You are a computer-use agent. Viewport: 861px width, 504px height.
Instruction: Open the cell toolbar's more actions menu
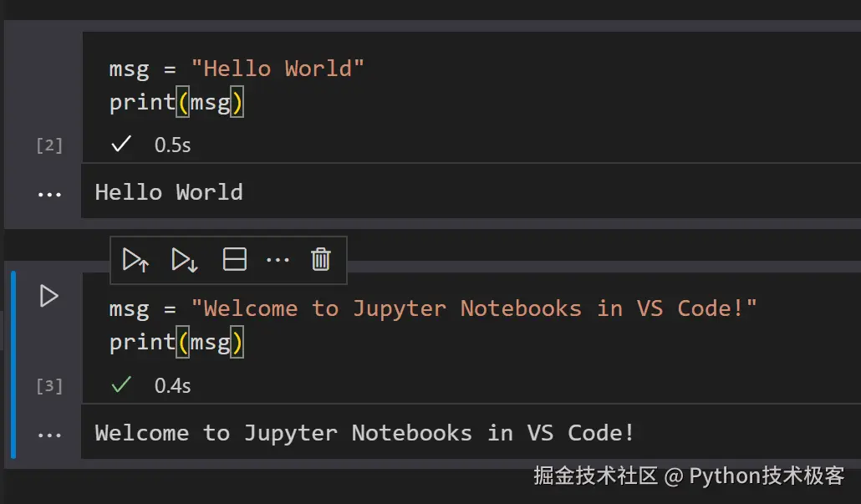pyautogui.click(x=278, y=260)
